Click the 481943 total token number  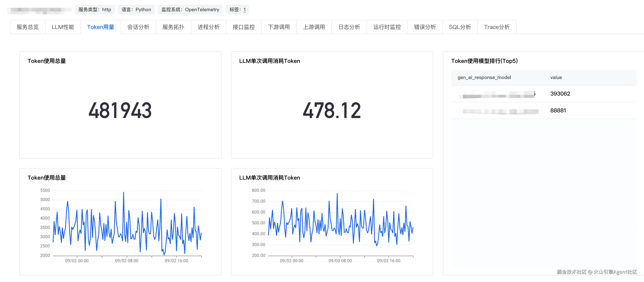[120, 110]
